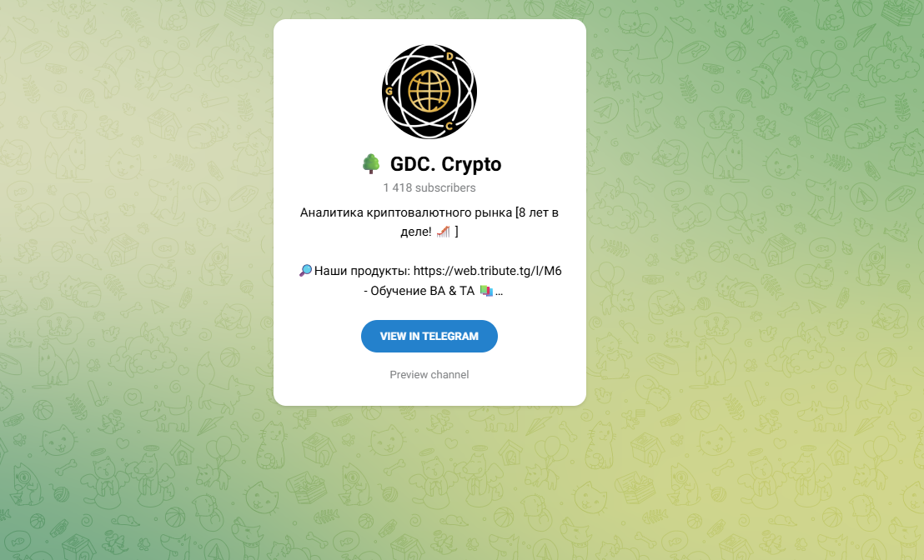
Task: Click the rising chart emoji in the description
Action: pos(443,232)
